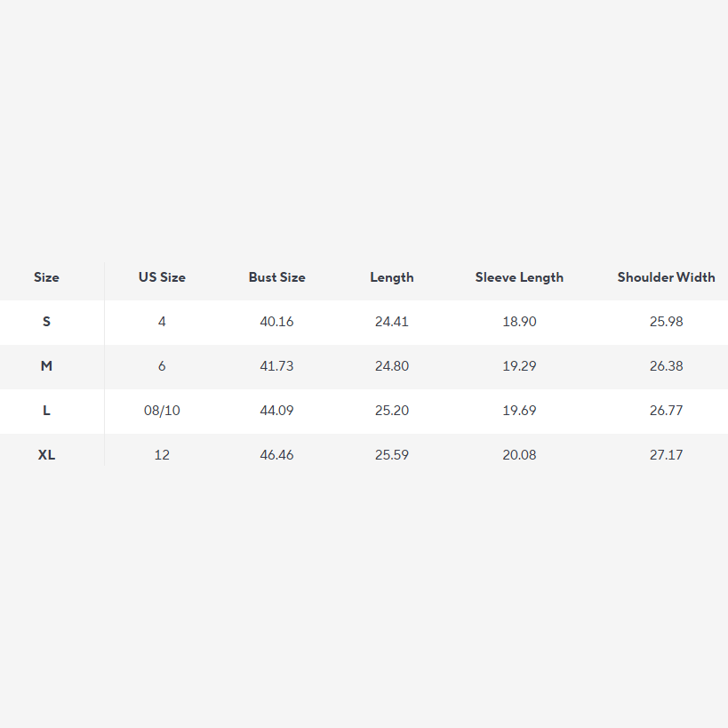Click the Length column header
728x728 pixels.
tap(392, 277)
